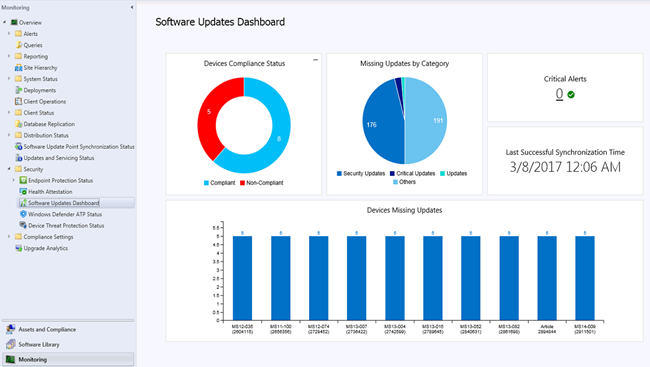Expand Endpoint Protection Status node arrow
Image resolution: width=650 pixels, height=367 pixels.
(x=14, y=180)
